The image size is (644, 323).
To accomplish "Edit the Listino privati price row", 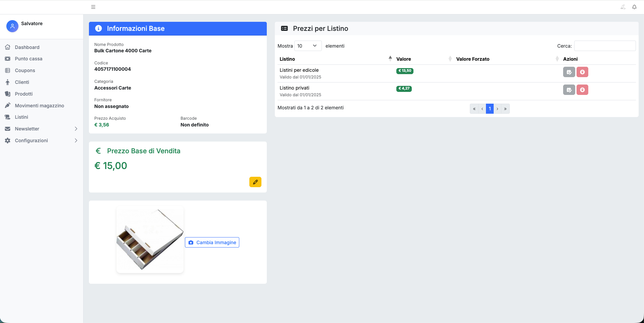I will click(569, 90).
